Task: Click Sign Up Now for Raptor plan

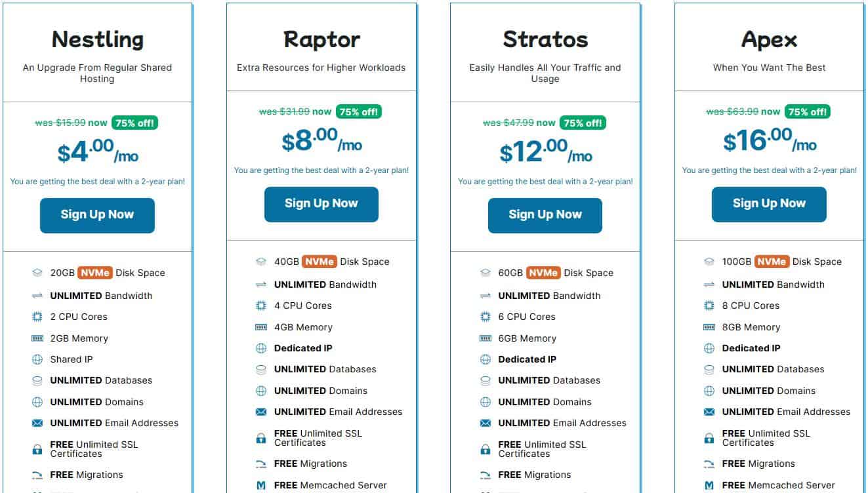Action: [x=321, y=203]
